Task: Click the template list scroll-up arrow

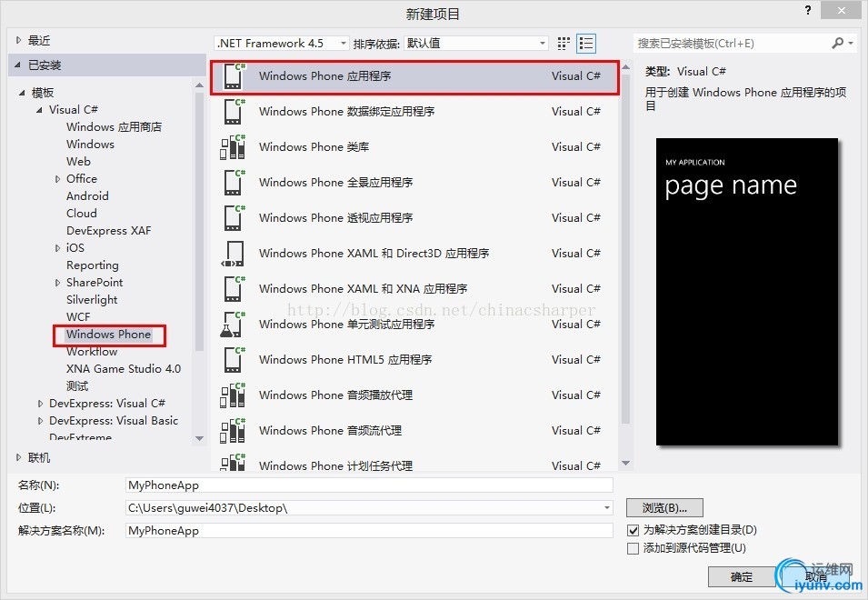Action: pyautogui.click(x=626, y=67)
